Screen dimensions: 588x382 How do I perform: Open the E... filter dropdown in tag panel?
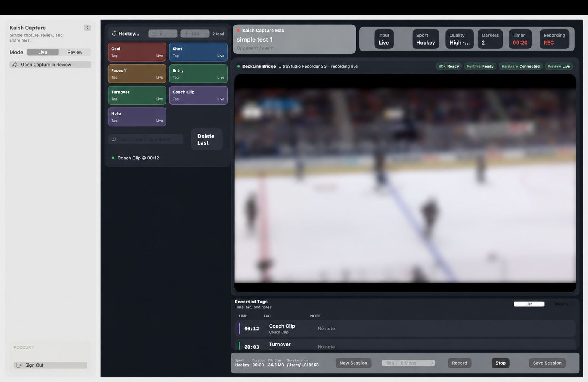(163, 34)
